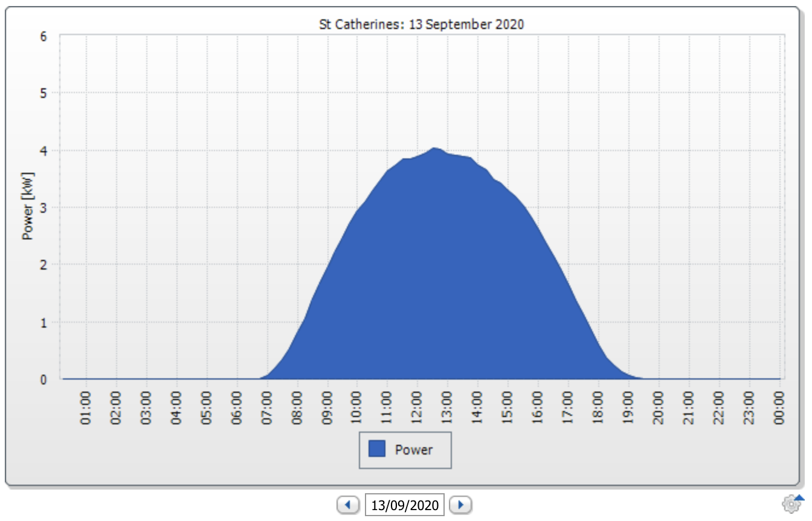This screenshot has height=521, width=812.
Task: Click the 01:00 time axis label
Action: pos(85,407)
